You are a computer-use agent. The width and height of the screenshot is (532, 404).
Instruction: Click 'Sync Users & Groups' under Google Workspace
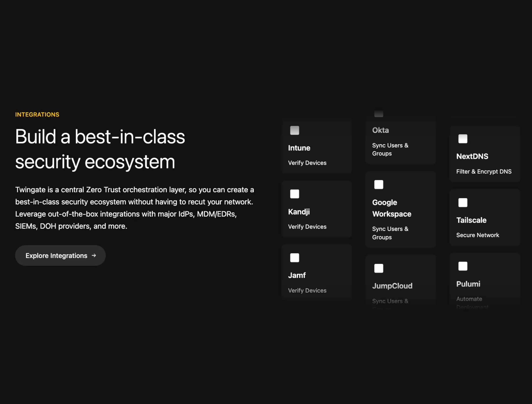(x=390, y=233)
